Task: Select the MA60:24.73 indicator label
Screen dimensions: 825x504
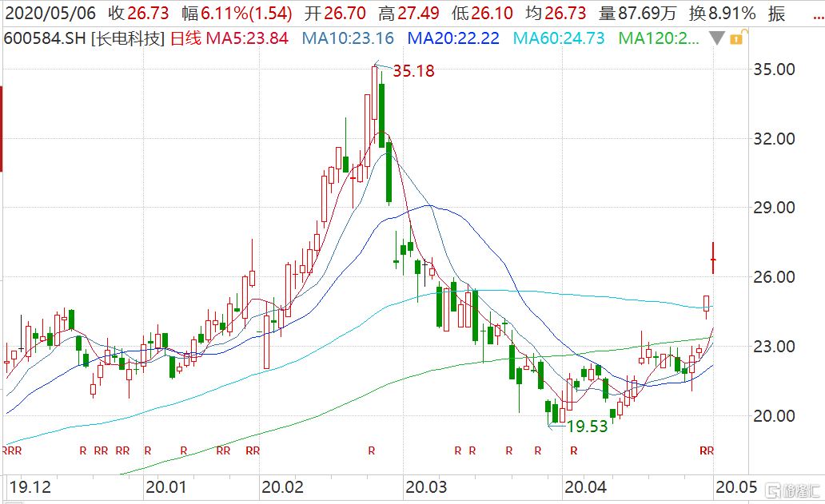Action: coord(559,38)
